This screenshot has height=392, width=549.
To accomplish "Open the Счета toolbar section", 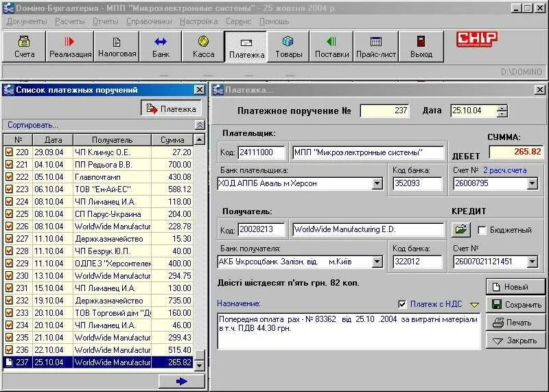I will pyautogui.click(x=24, y=47).
